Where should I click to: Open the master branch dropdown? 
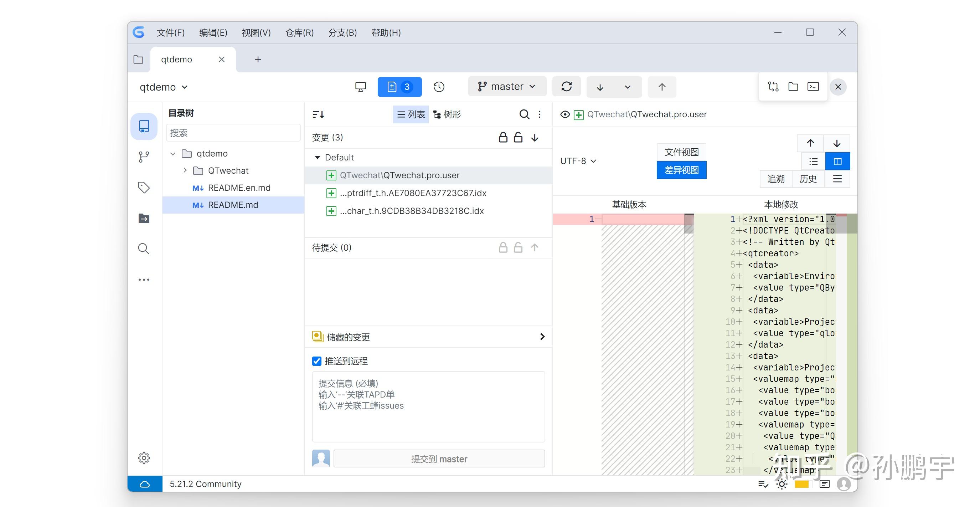pyautogui.click(x=507, y=87)
